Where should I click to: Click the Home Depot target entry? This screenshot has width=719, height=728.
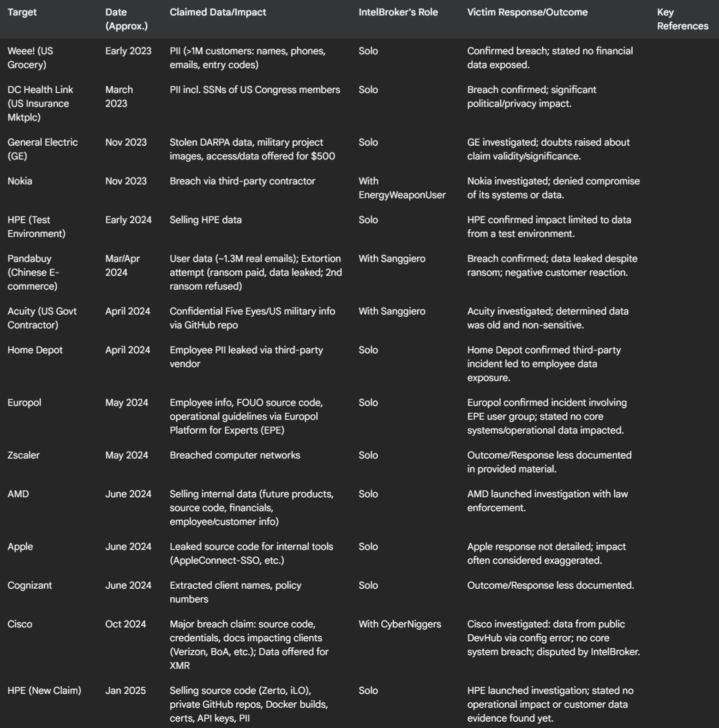[35, 350]
